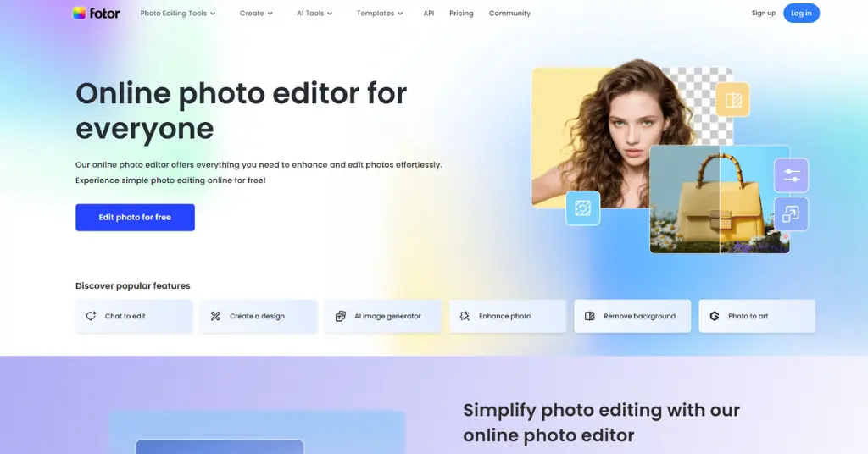868x454 pixels.
Task: Click the resize icon tile beside handbag
Action: click(x=791, y=214)
